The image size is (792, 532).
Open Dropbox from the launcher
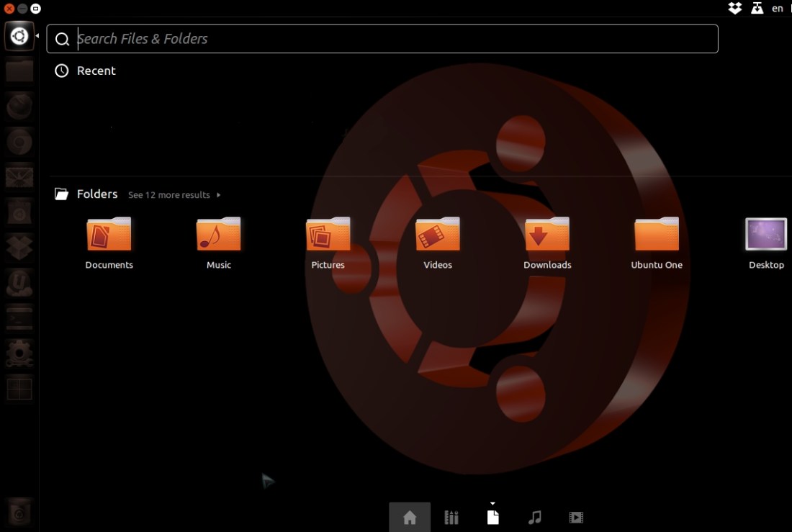[x=19, y=247]
